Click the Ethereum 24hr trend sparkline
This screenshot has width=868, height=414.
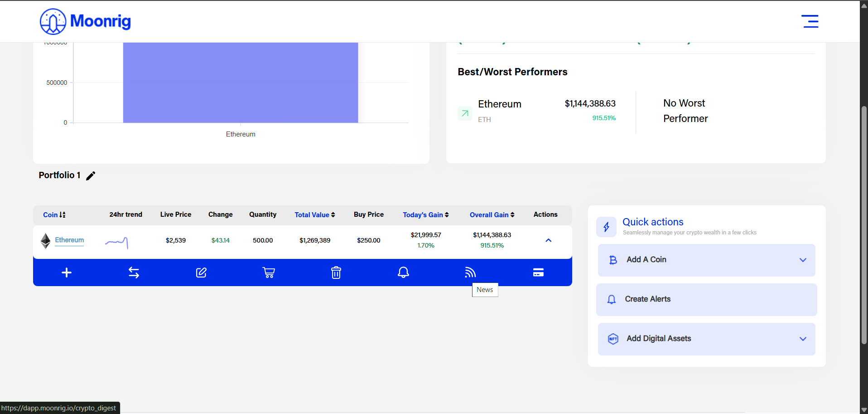[116, 243]
